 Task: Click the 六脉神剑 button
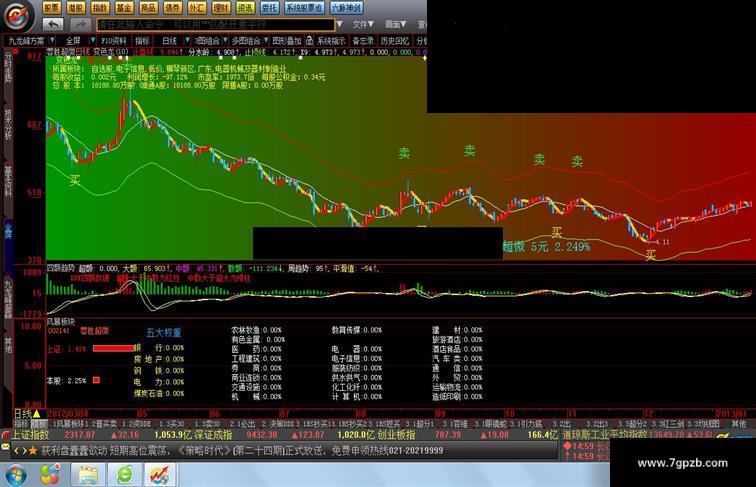[346, 8]
